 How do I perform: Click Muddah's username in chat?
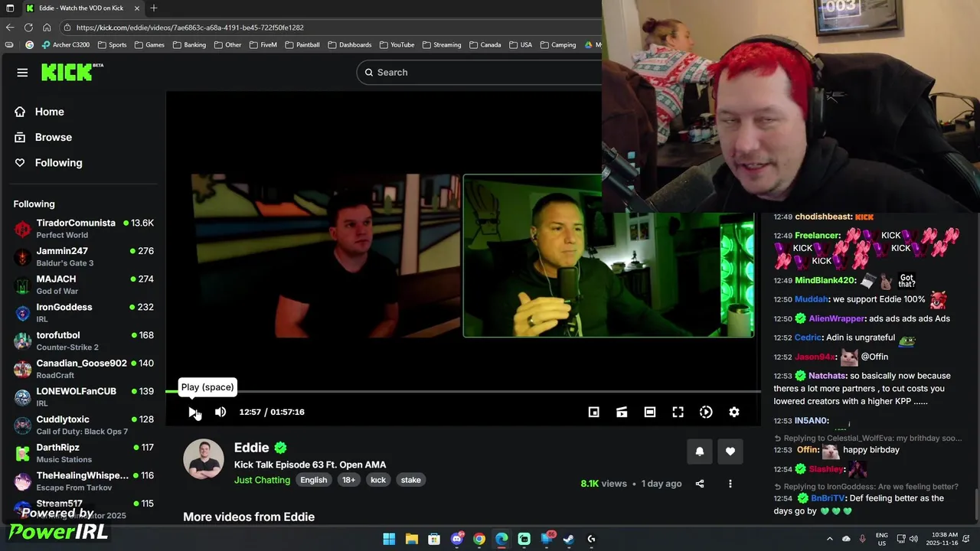(x=811, y=299)
